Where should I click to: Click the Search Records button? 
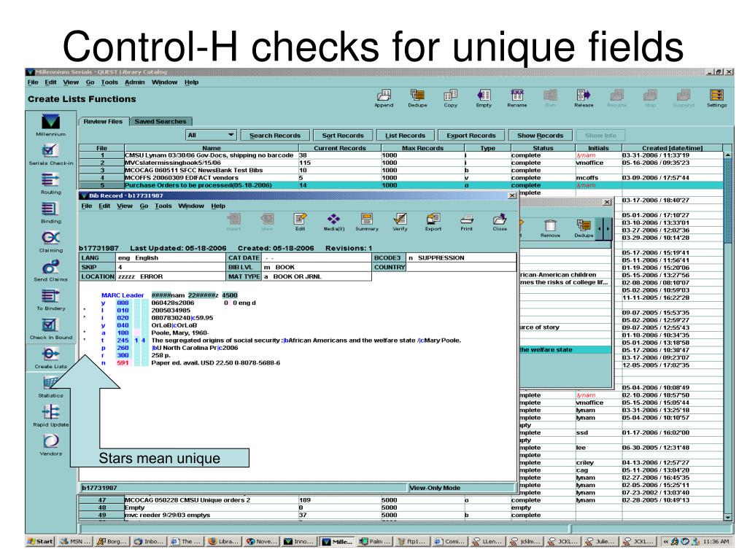pyautogui.click(x=275, y=135)
